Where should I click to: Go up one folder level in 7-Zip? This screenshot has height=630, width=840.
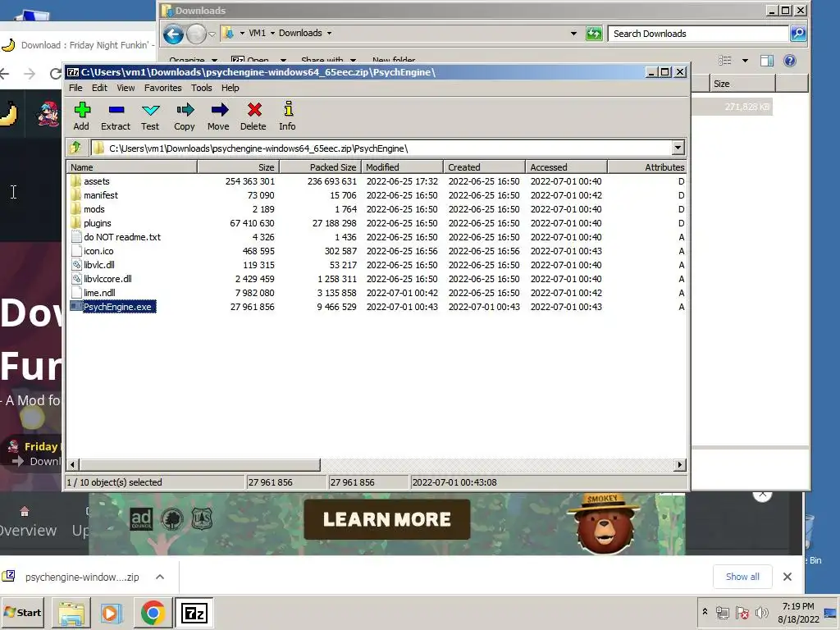pos(75,148)
